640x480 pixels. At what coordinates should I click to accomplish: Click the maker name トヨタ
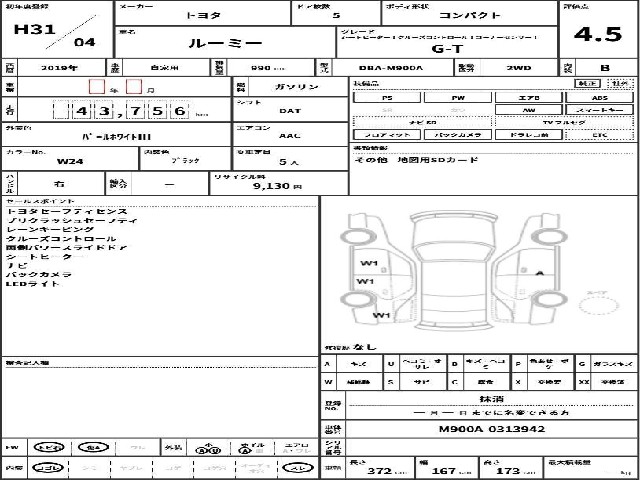(203, 16)
